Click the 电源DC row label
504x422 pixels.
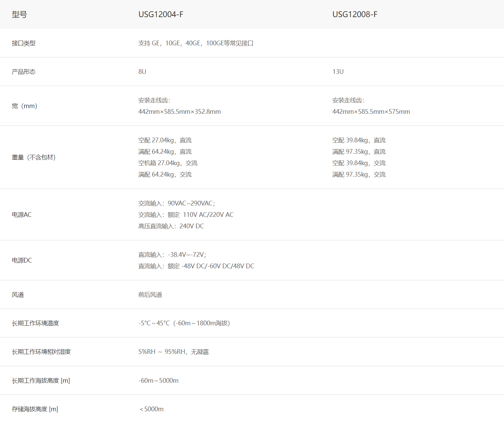[22, 261]
